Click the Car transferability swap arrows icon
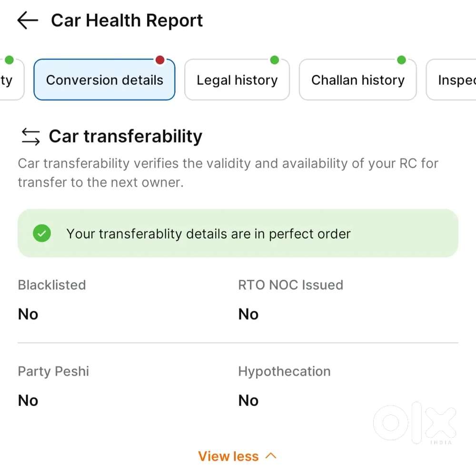The height and width of the screenshot is (473, 476). coord(30,137)
